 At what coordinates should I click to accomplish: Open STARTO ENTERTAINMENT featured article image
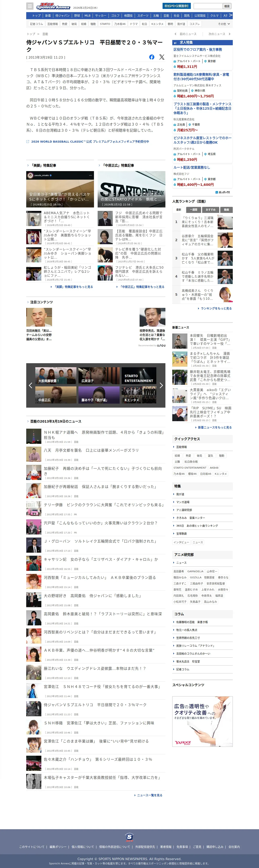pyautogui.click(x=132, y=189)
